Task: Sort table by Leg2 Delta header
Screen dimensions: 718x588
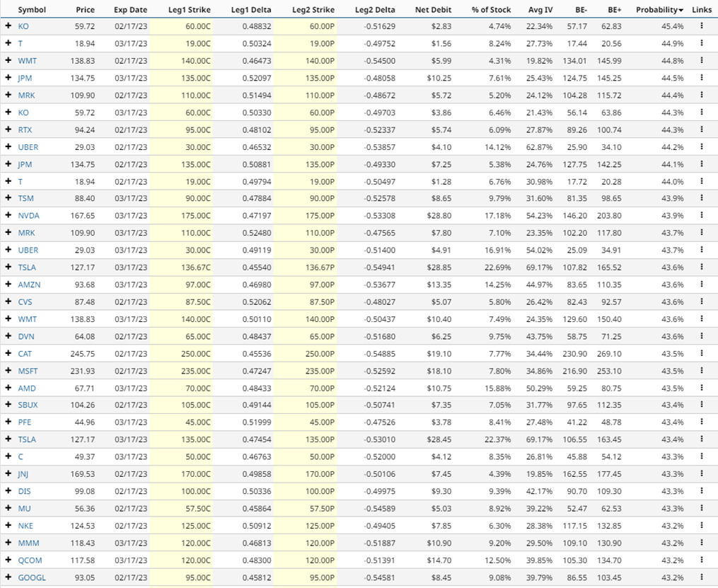Action: [x=375, y=10]
